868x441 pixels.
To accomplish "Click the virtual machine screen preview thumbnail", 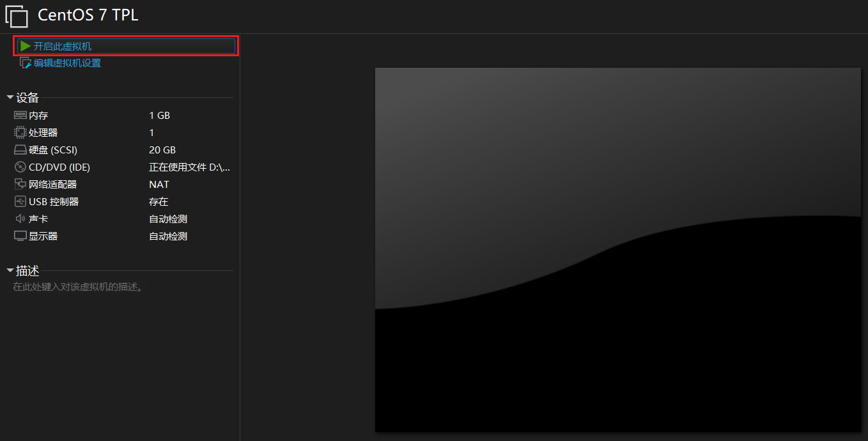I will pyautogui.click(x=618, y=250).
